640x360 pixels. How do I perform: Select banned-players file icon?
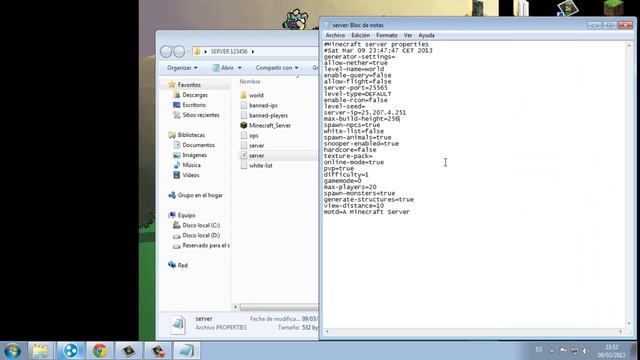(244, 116)
